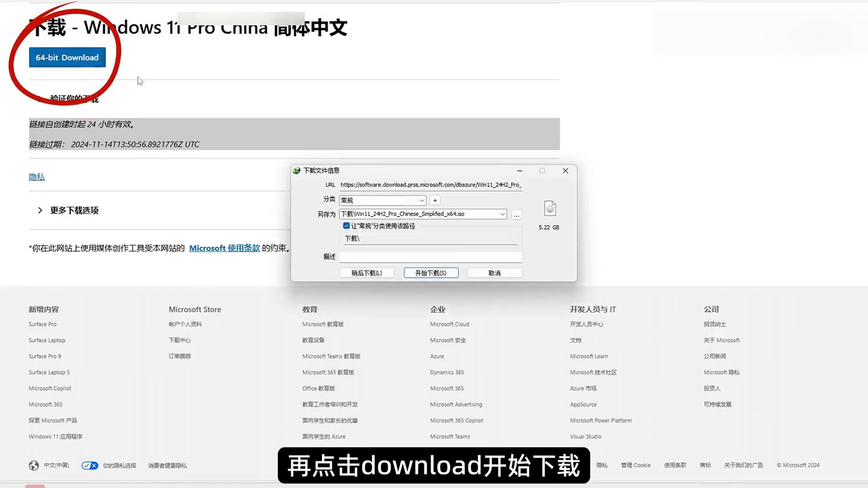Open 管理 Cookie footer link

click(x=636, y=465)
